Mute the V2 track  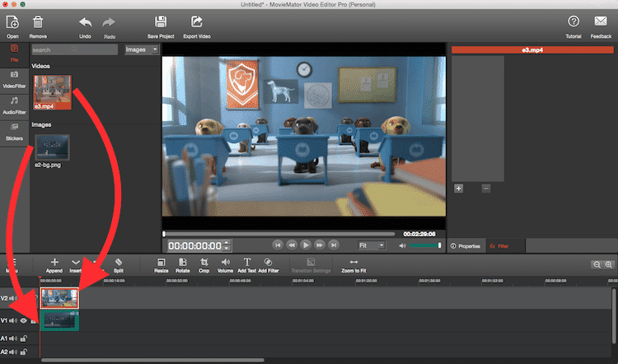tap(12, 298)
